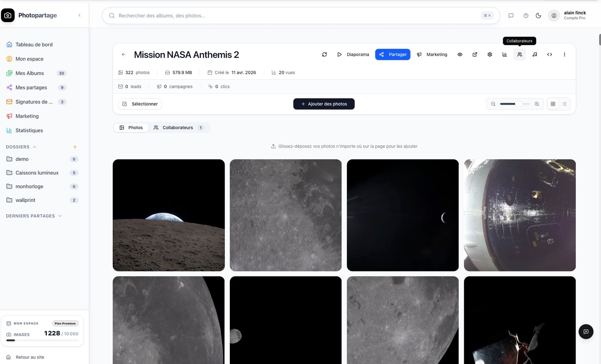Expand DERNIERS PARTAGES section
The width and height of the screenshot is (601, 364).
pos(60,216)
